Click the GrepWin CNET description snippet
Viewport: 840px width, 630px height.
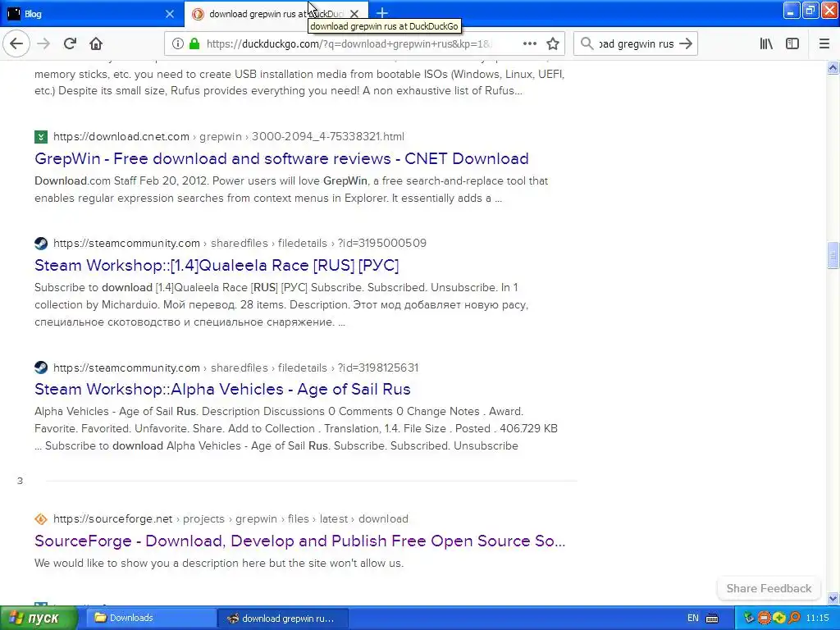pyautogui.click(x=291, y=189)
